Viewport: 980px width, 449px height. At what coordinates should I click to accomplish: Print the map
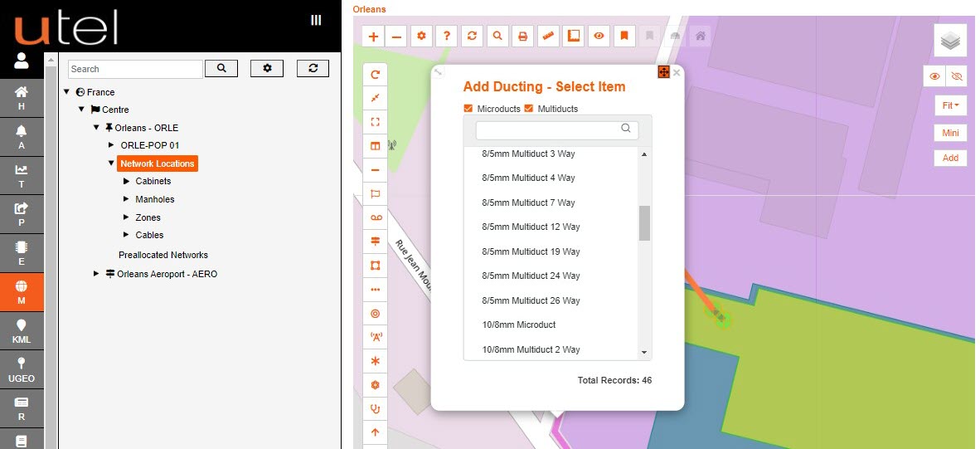(522, 37)
